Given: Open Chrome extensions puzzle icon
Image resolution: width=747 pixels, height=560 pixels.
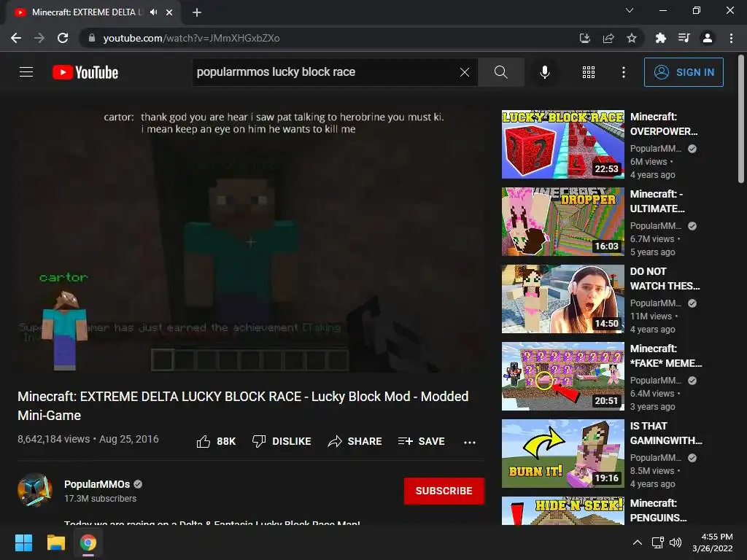Looking at the screenshot, I should 660,38.
